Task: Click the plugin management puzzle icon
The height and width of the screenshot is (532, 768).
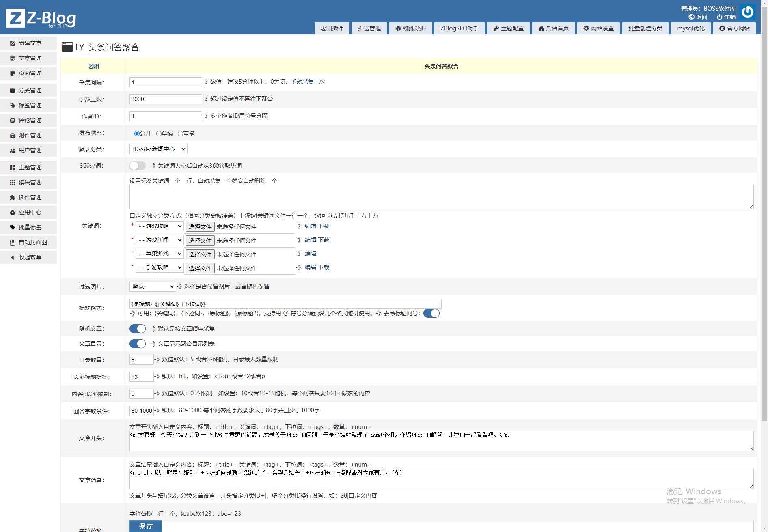Action: (13, 197)
